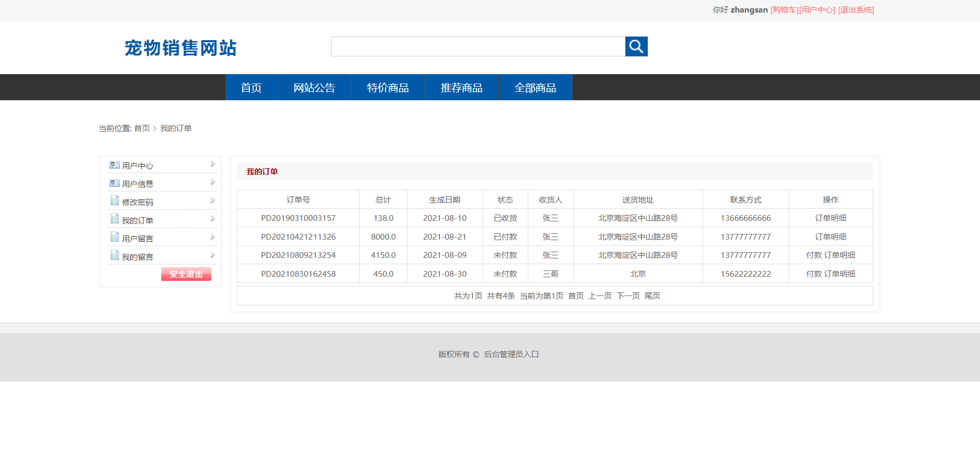The width and height of the screenshot is (980, 449).
Task: Click the 我的订单 panel heading
Action: [x=262, y=171]
